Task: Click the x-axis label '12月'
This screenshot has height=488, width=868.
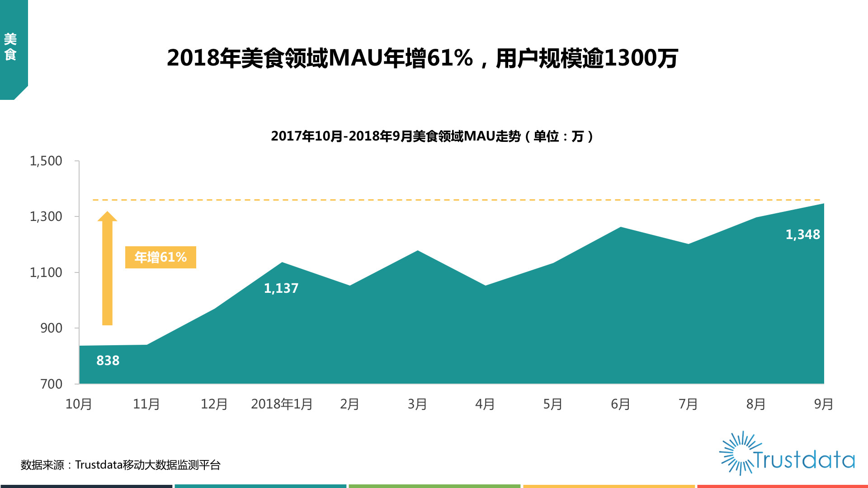Action: (214, 404)
